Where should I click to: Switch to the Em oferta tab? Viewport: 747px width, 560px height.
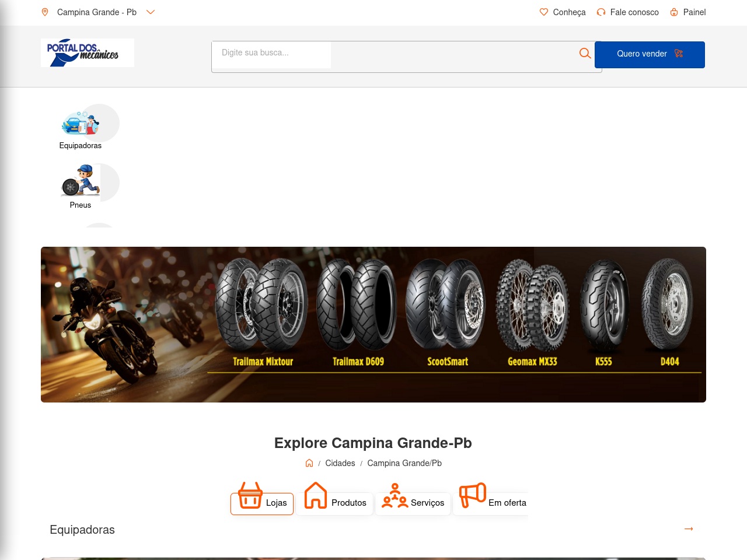click(491, 503)
